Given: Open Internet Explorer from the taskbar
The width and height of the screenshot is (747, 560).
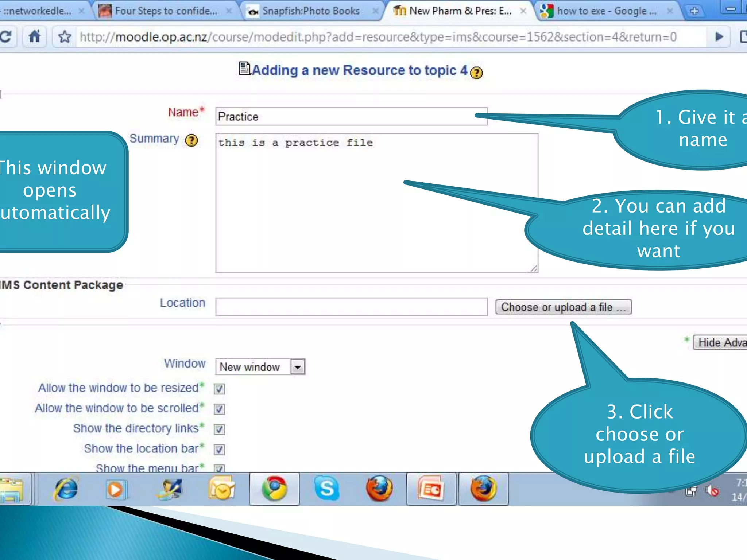Looking at the screenshot, I should point(66,489).
